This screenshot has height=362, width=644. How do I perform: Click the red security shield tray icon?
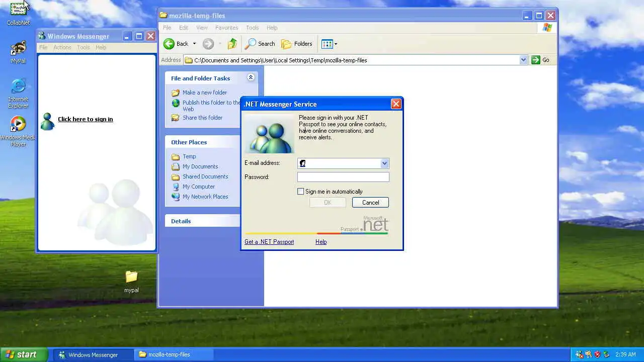pos(597,354)
